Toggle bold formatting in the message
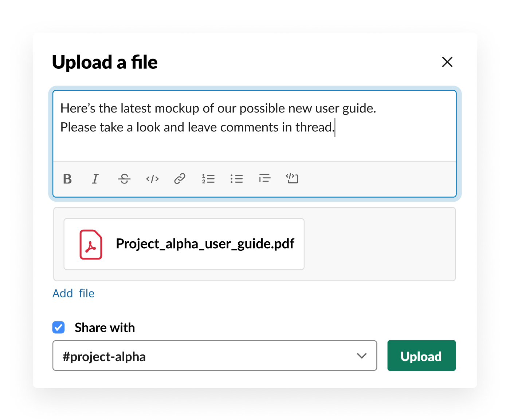The width and height of the screenshot is (510, 420). 67,179
